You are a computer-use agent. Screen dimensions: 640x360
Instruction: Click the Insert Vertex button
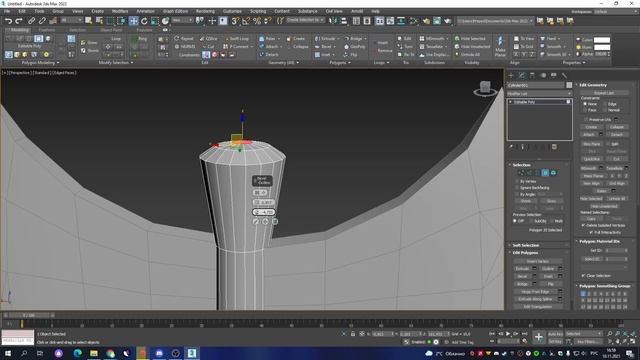(538, 261)
